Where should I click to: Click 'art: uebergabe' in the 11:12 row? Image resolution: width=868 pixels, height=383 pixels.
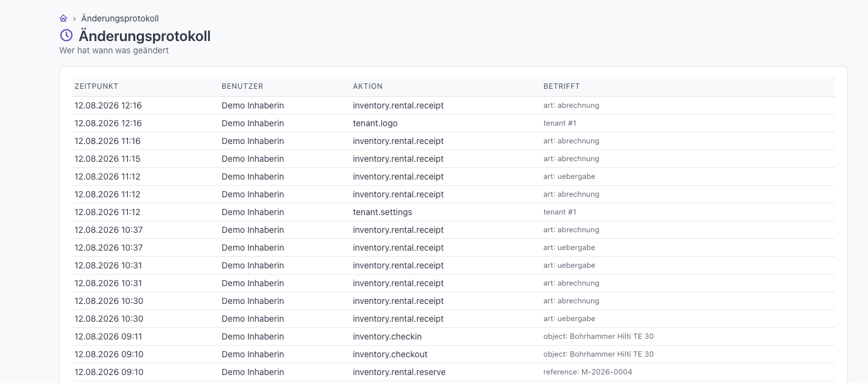(569, 176)
